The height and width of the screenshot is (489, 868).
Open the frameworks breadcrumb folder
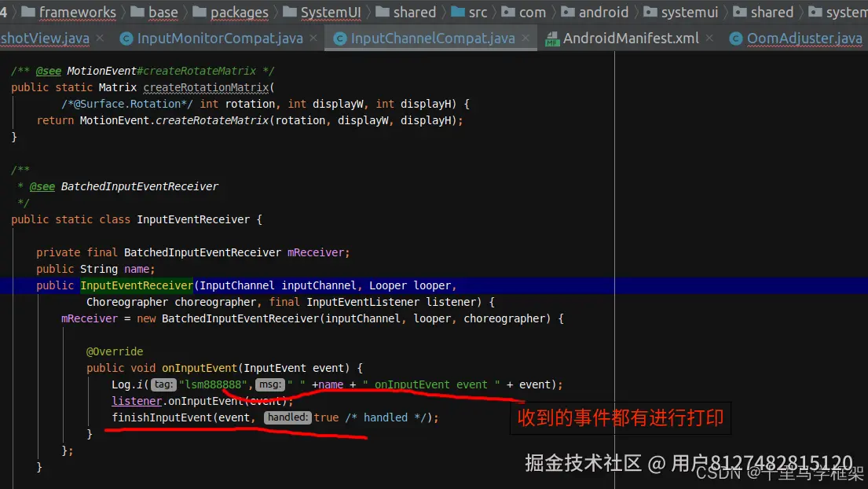(x=68, y=12)
